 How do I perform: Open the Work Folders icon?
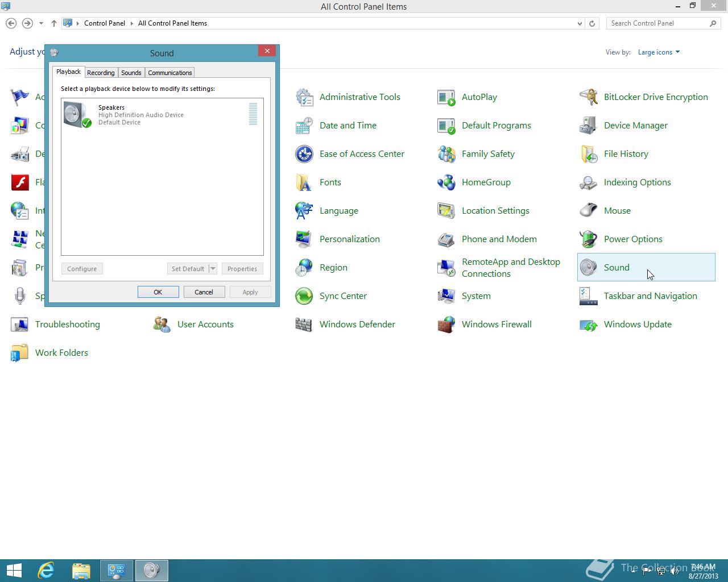[x=20, y=353]
